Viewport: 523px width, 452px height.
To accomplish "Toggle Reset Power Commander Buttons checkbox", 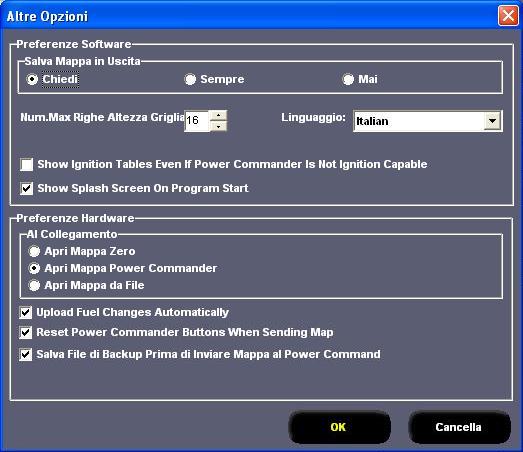I will click(26, 333).
